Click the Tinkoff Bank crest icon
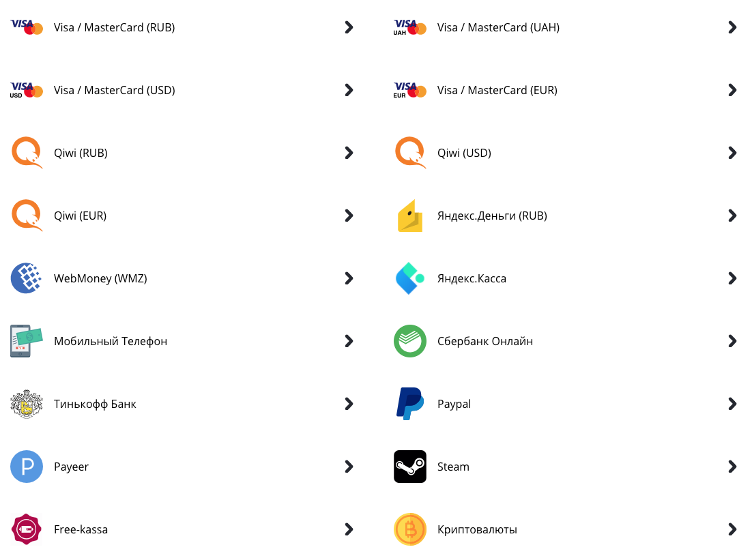 click(27, 404)
